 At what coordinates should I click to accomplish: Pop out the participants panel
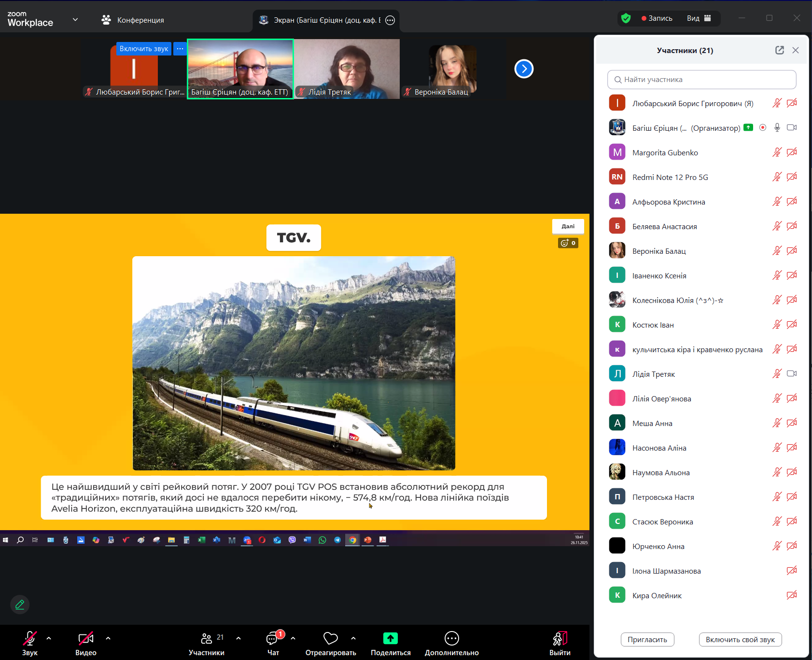tap(779, 50)
